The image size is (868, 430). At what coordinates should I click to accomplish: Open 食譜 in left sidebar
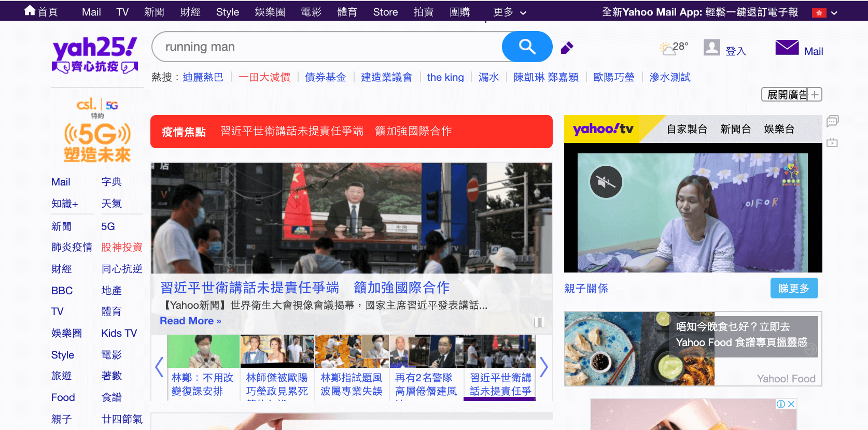[111, 397]
